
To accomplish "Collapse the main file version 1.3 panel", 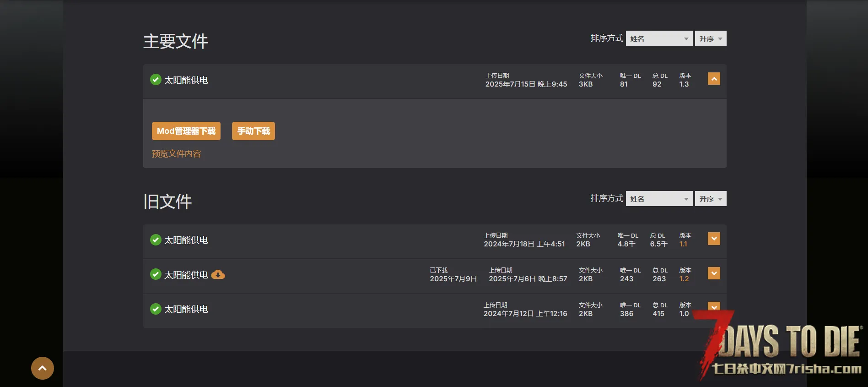I will coord(713,79).
